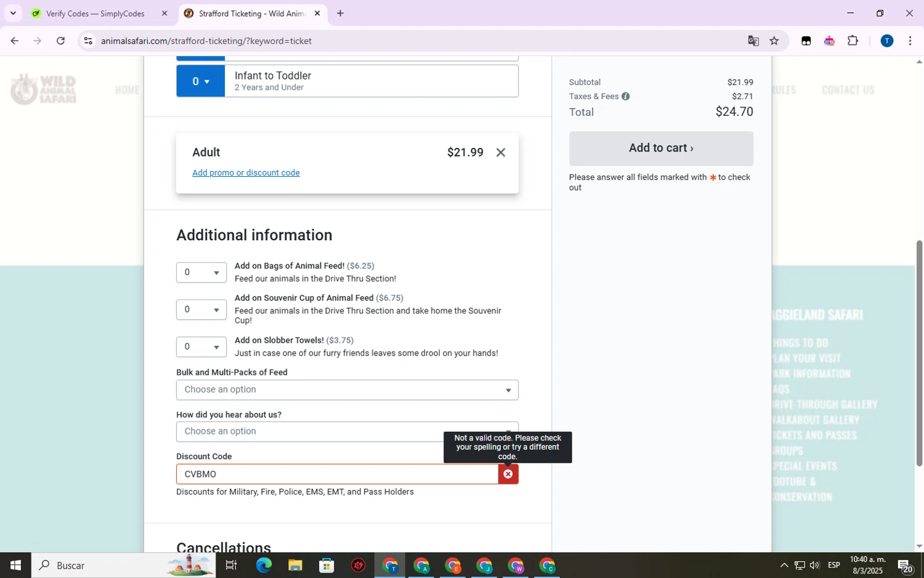Open Infant to Toddler quantity dropdown
924x578 pixels.
[x=200, y=81]
